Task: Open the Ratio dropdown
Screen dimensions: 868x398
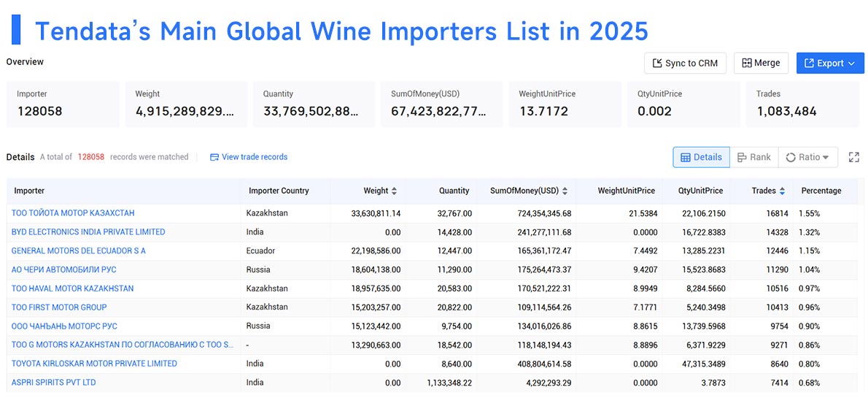Action: (807, 157)
